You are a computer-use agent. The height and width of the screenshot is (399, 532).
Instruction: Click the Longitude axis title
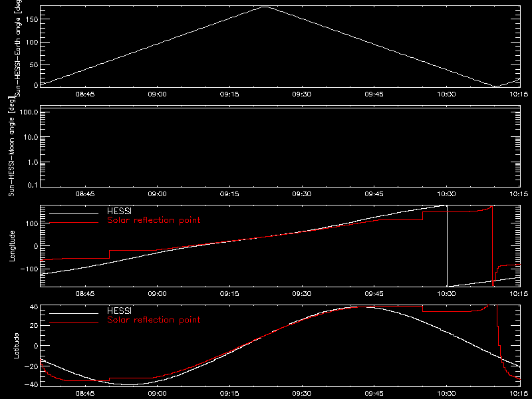(x=12, y=246)
